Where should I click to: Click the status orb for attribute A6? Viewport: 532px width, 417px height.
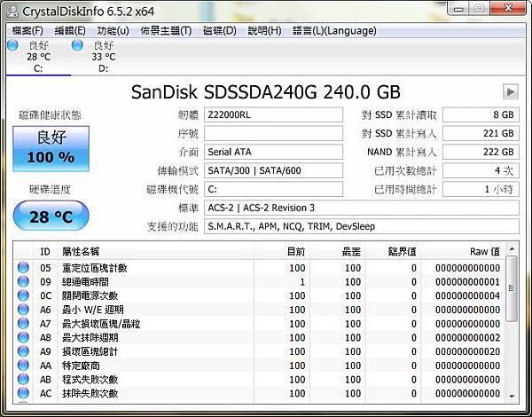pyautogui.click(x=23, y=310)
